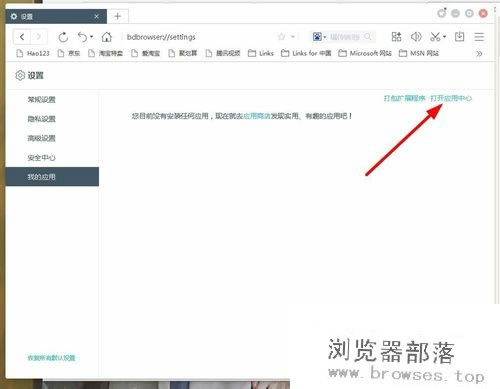Open the dropdown beside bookmark star
This screenshot has height=389, width=500.
coord(293,37)
